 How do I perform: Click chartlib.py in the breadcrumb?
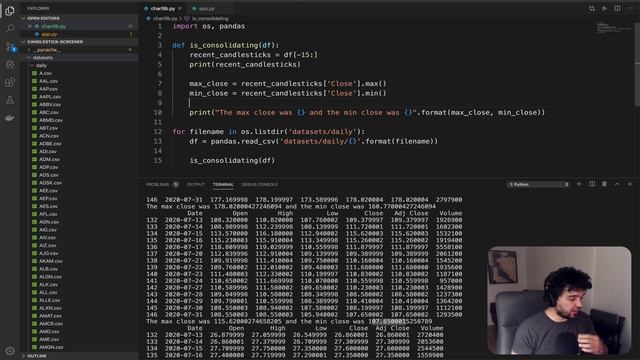pyautogui.click(x=165, y=18)
